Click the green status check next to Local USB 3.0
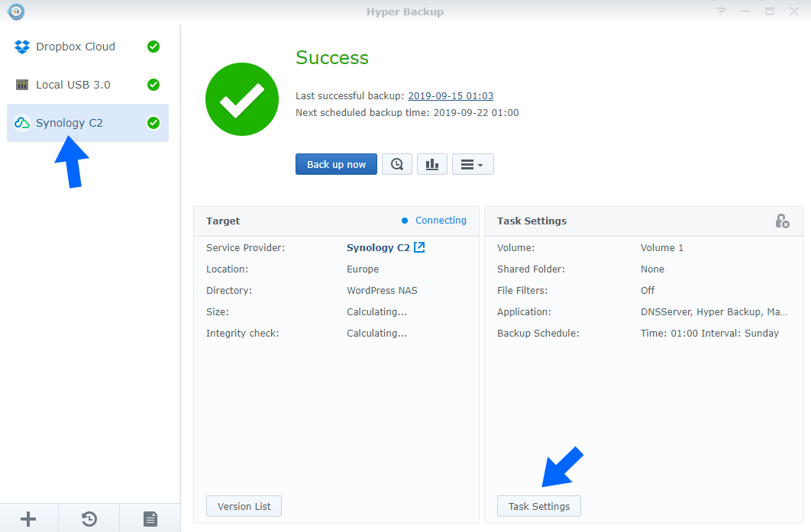811x532 pixels. (153, 85)
